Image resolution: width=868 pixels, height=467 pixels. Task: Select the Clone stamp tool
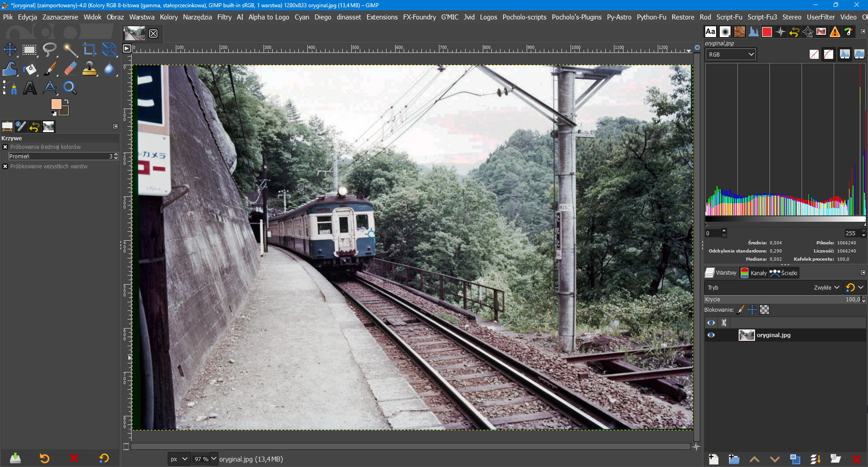click(89, 69)
